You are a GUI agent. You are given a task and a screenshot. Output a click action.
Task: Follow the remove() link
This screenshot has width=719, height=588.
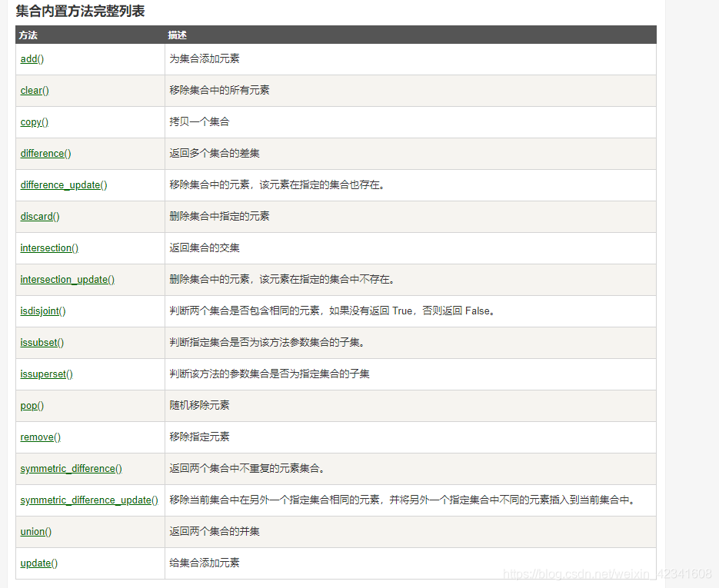click(40, 437)
